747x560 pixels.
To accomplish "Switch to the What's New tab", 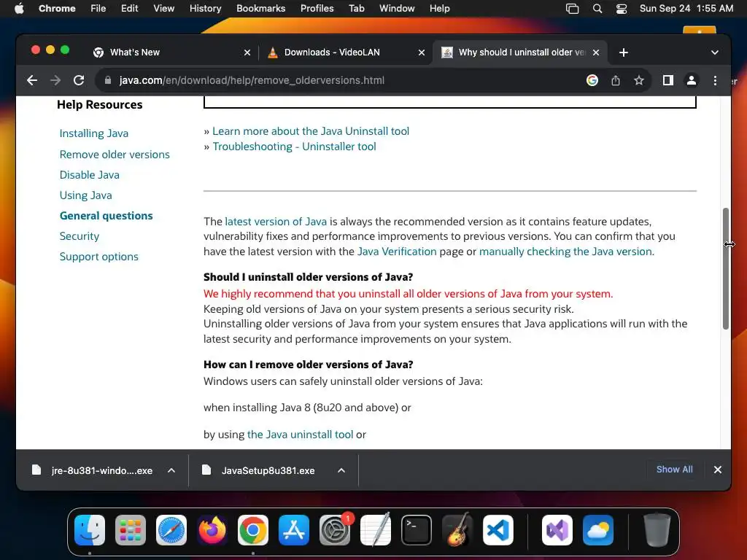I will point(171,52).
